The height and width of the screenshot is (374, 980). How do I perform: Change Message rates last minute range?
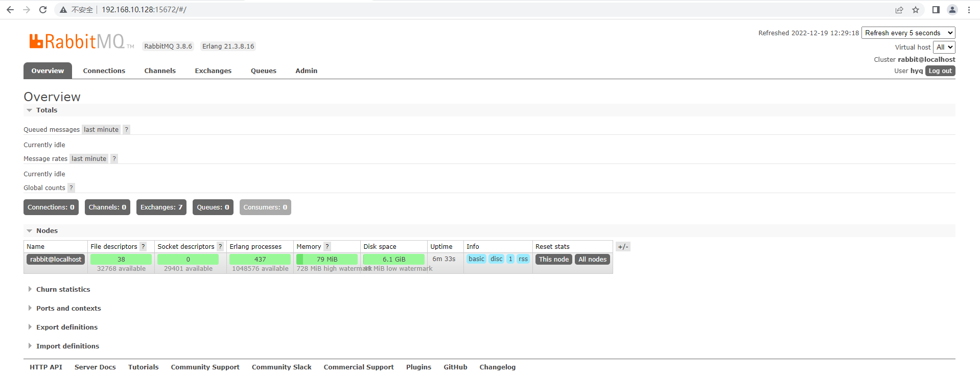pyautogui.click(x=89, y=159)
